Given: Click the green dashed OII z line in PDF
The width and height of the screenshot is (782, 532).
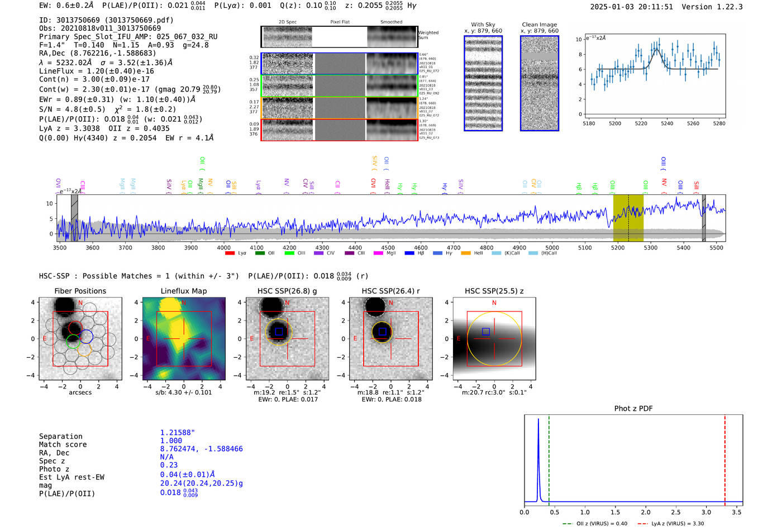Looking at the screenshot, I should pos(549,460).
